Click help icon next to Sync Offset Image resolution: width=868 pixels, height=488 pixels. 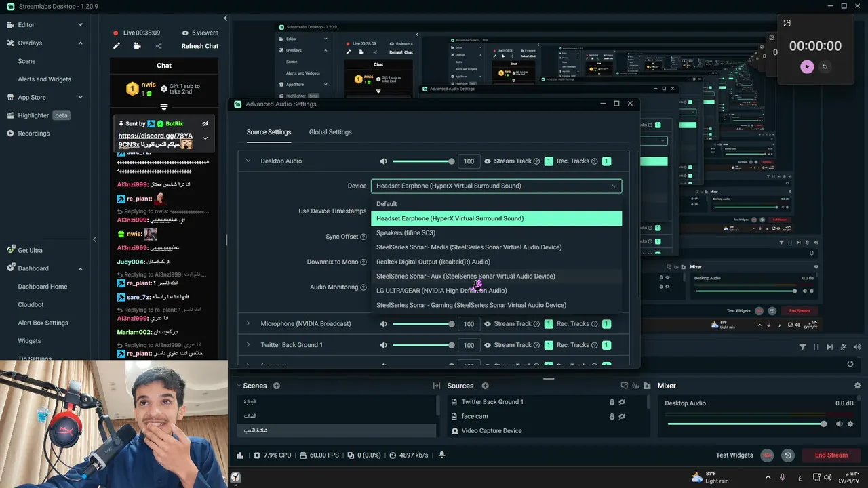click(x=363, y=237)
